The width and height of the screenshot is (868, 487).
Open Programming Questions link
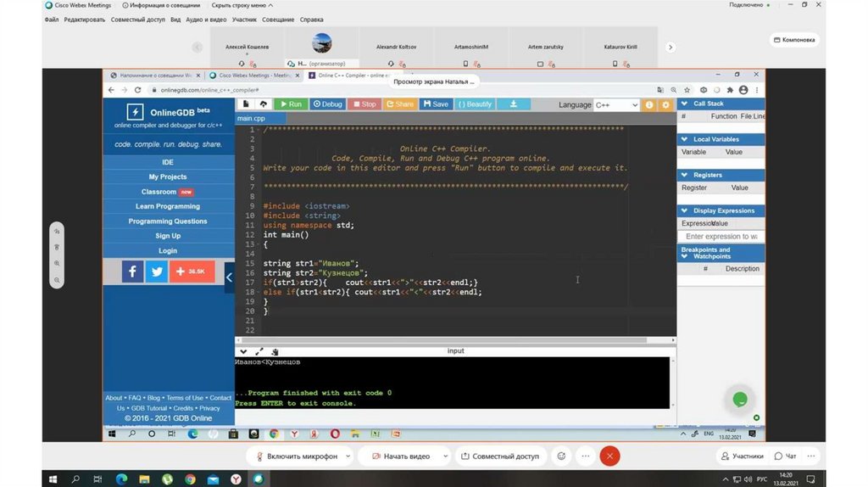pyautogui.click(x=168, y=221)
